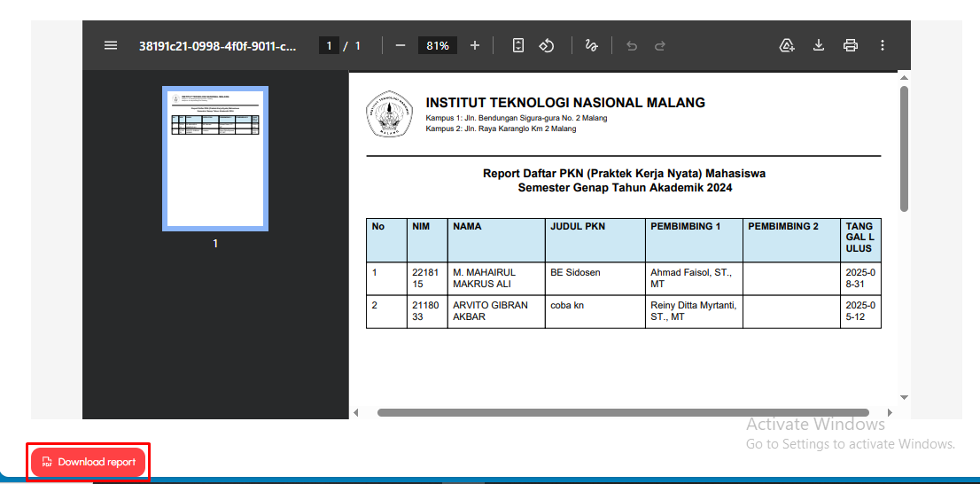This screenshot has width=980, height=484.
Task: Click the Institut Teknologi Nasional Malang logo
Action: pyautogui.click(x=389, y=113)
